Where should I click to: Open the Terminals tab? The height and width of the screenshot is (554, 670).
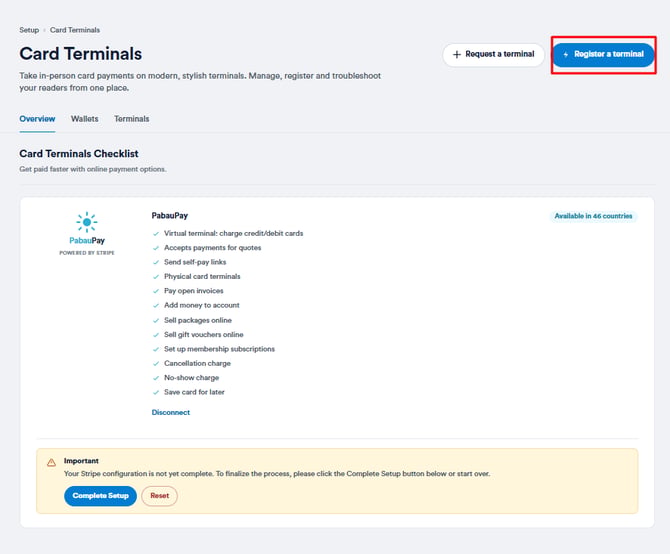[132, 119]
